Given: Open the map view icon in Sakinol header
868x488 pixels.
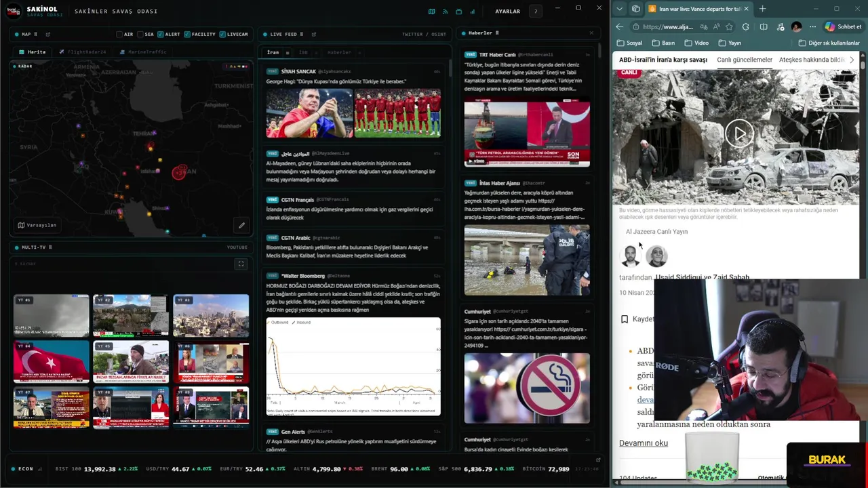Looking at the screenshot, I should click(x=432, y=12).
